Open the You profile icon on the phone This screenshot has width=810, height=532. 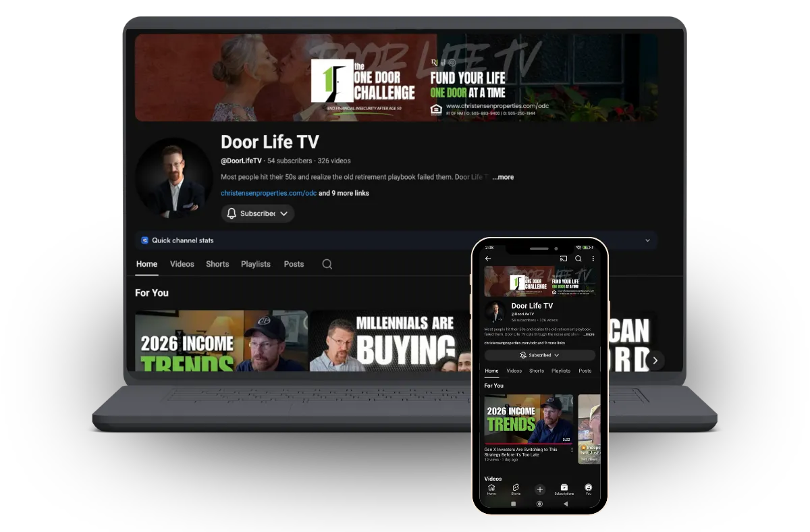589,489
